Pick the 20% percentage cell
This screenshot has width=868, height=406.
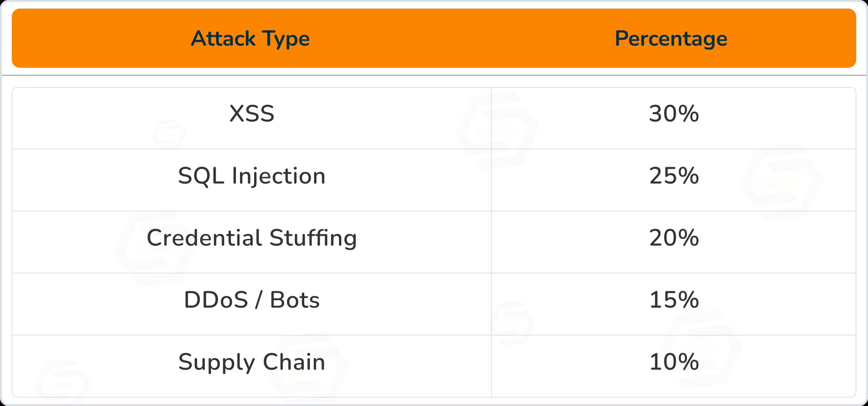click(674, 238)
